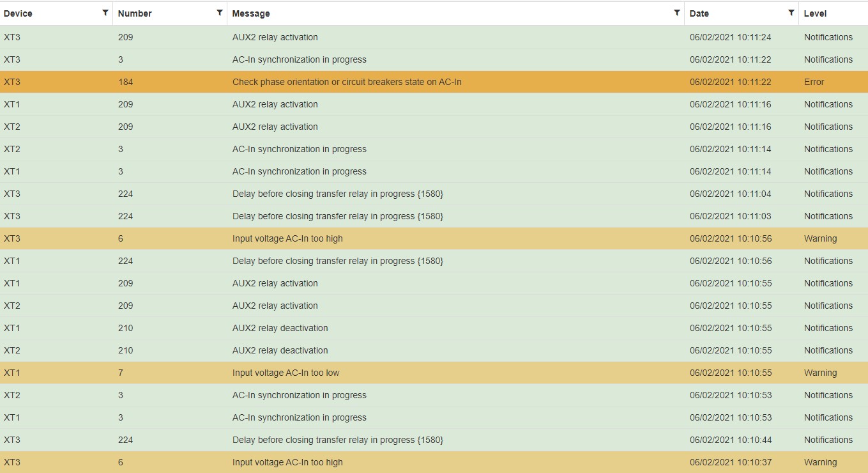Click the 'Check phase orientation' error message
Viewport: 868px width, 473px height.
(347, 82)
